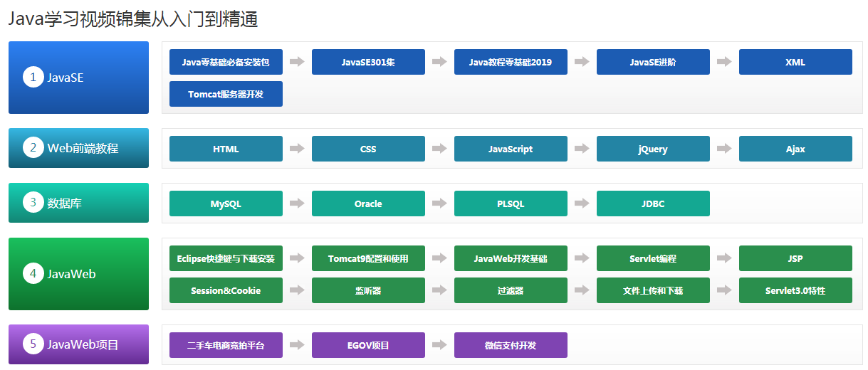Open Tomcat服务器开发 course
Image resolution: width=868 pixels, height=370 pixels.
pos(226,94)
